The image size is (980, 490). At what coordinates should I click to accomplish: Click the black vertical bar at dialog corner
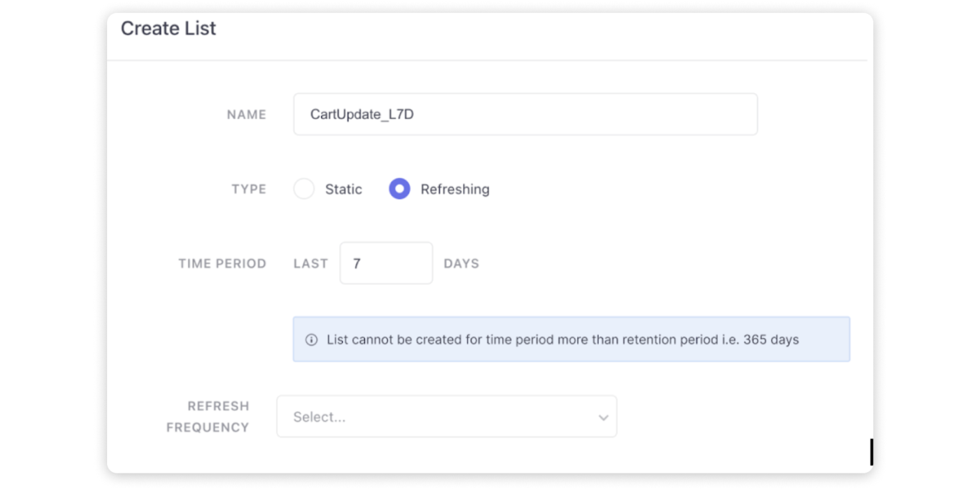coord(871,452)
